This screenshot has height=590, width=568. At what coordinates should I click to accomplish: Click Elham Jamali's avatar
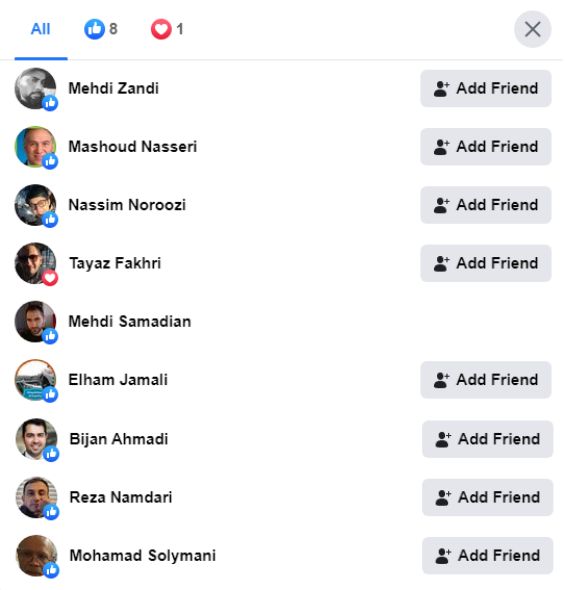[35, 380]
